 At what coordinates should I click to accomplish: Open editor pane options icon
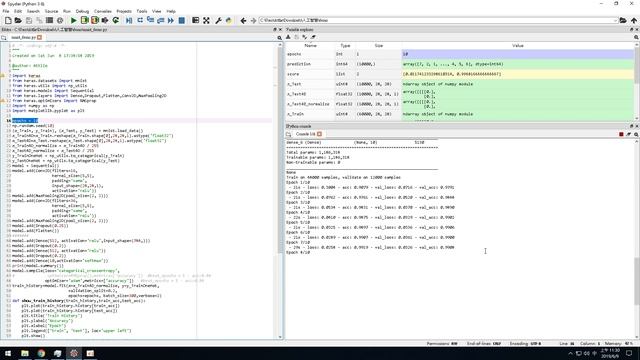[280, 38]
